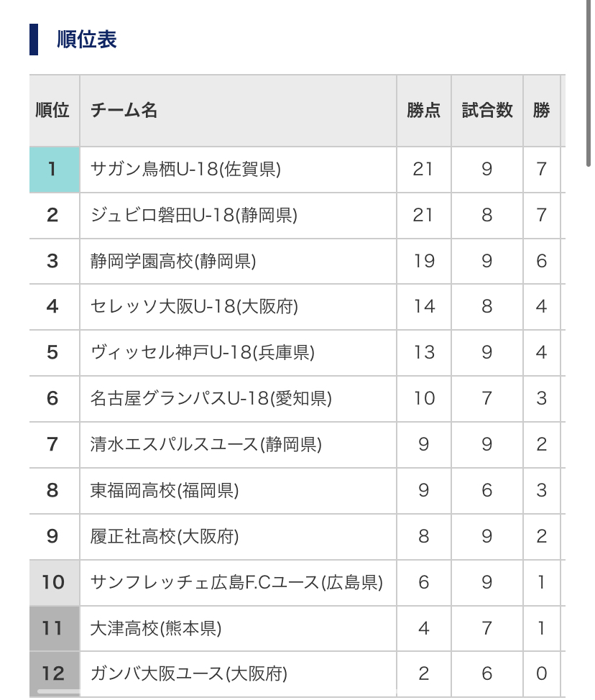Viewport: 595px width, 700px height.
Task: Choose ヴィッセル神戸U-18(兵庫県) in the table
Action: pyautogui.click(x=202, y=353)
